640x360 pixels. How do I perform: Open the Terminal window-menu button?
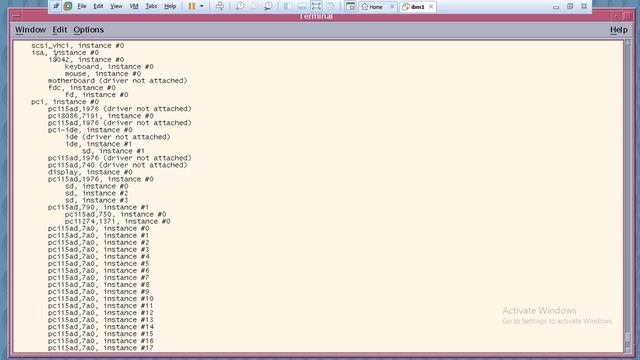tap(16, 16)
